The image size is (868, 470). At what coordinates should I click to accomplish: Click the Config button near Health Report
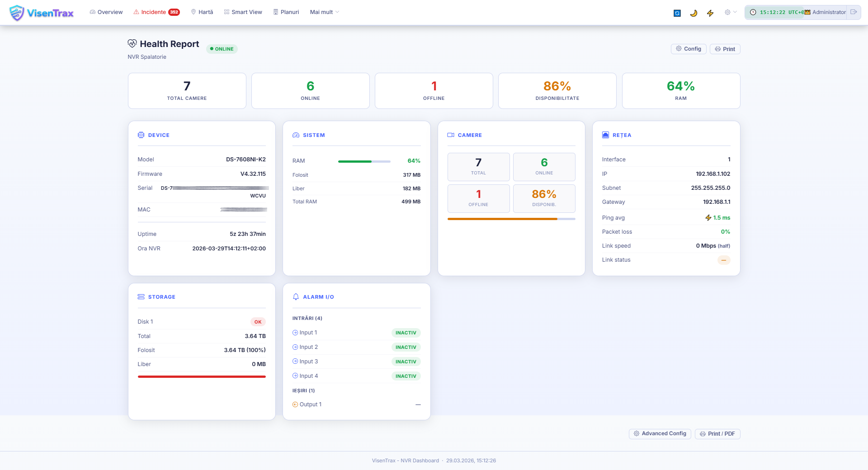click(688, 49)
